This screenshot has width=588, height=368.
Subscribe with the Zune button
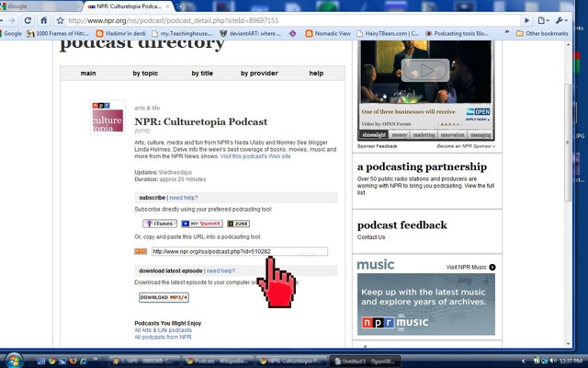[x=238, y=224]
